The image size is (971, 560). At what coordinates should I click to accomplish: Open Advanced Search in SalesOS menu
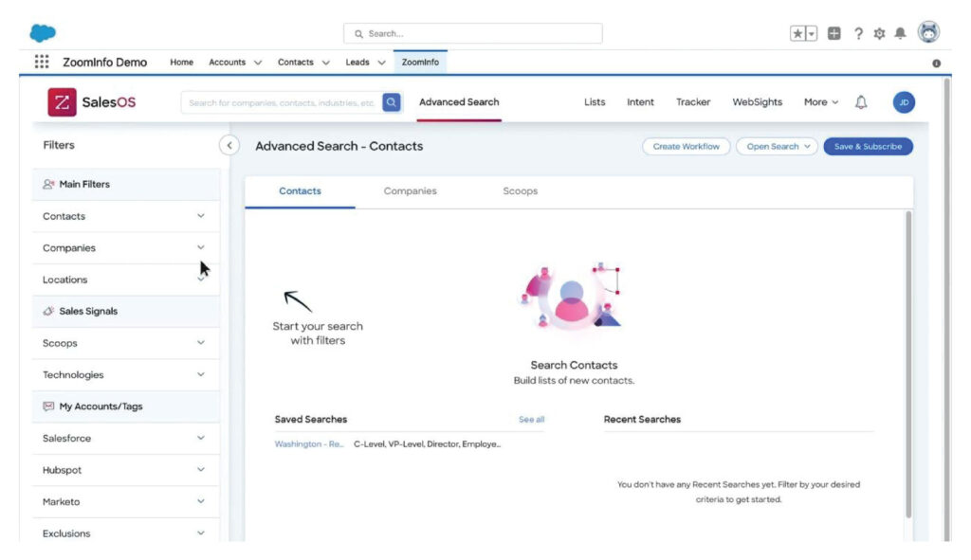[459, 102]
